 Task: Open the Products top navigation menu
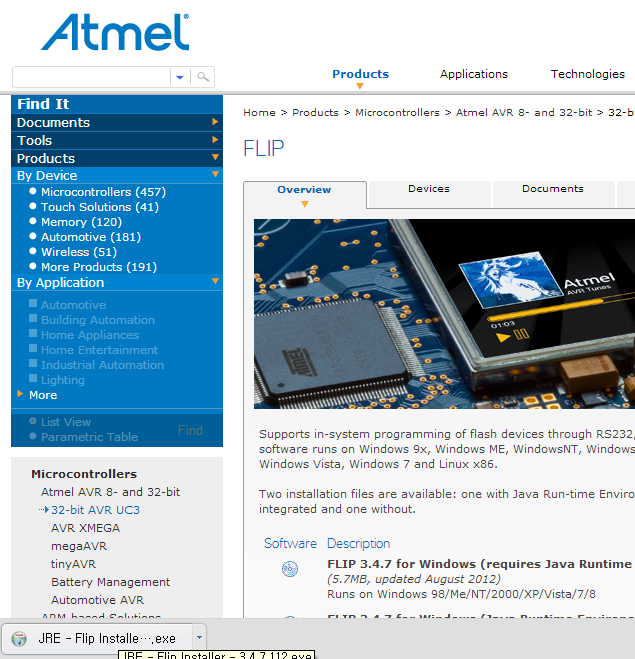click(360, 74)
